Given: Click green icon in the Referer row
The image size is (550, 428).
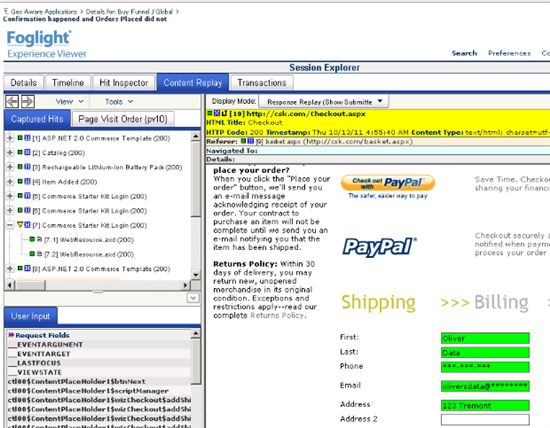Looking at the screenshot, I should pyautogui.click(x=243, y=141).
